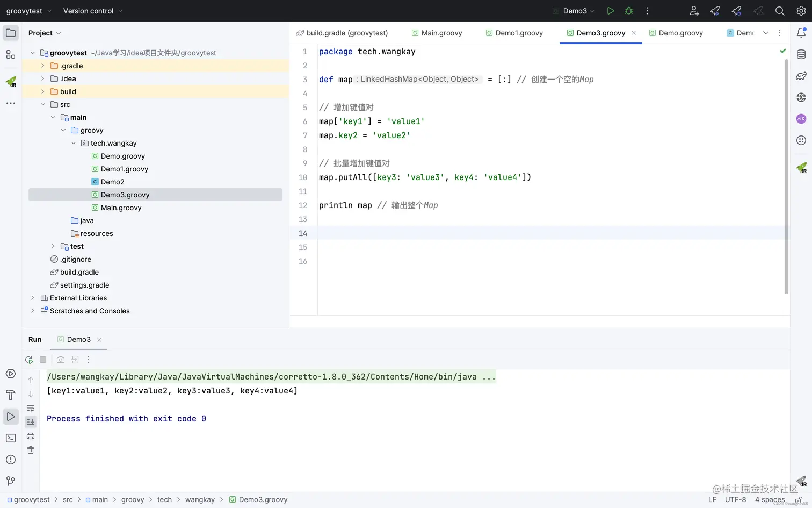Toggle scroll to end of console
Image resolution: width=812 pixels, height=508 pixels.
[x=31, y=422]
